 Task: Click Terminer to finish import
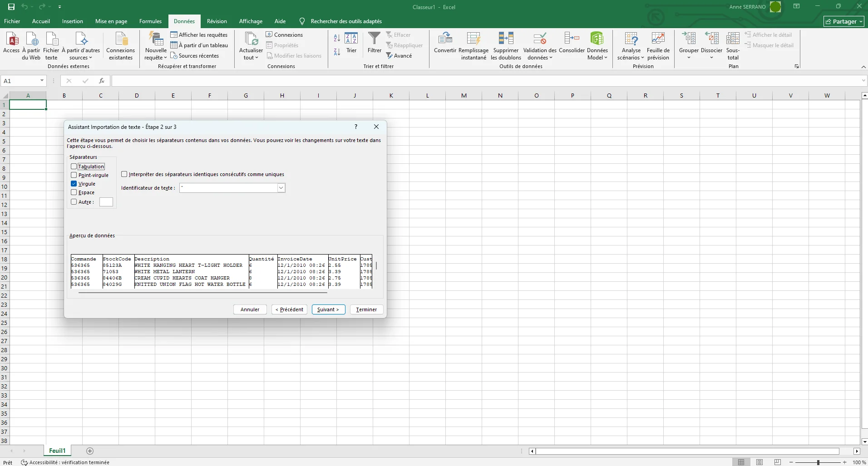click(366, 309)
